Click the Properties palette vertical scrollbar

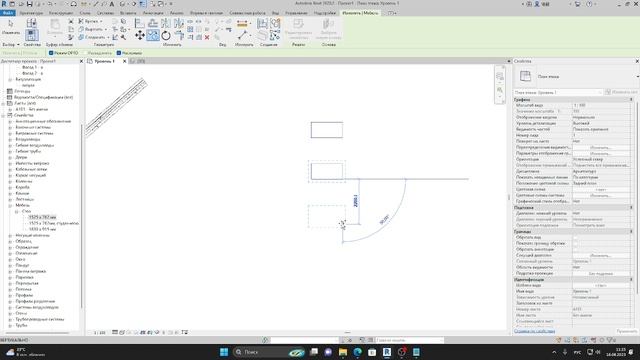(636, 198)
